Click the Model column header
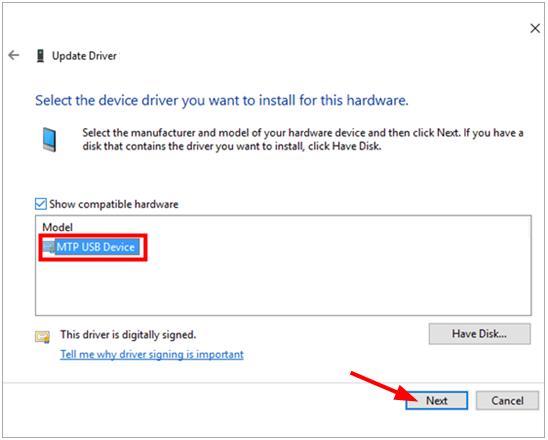Image resolution: width=548 pixels, height=440 pixels. [57, 227]
